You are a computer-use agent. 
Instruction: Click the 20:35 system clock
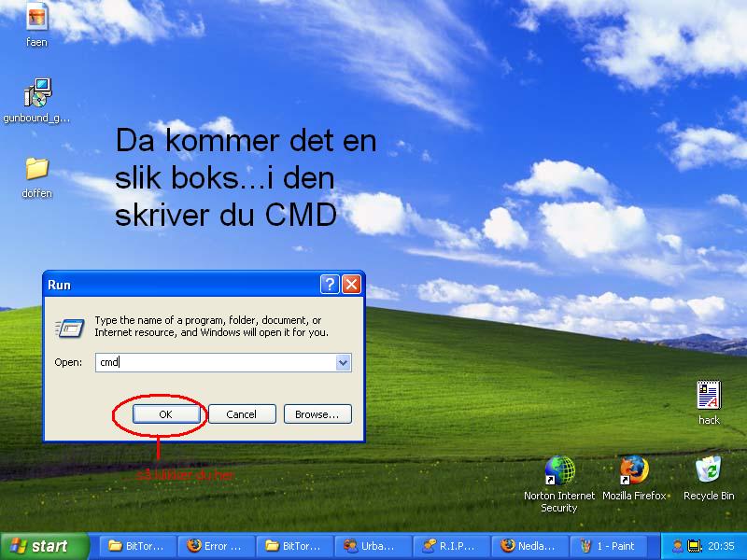coord(721,546)
